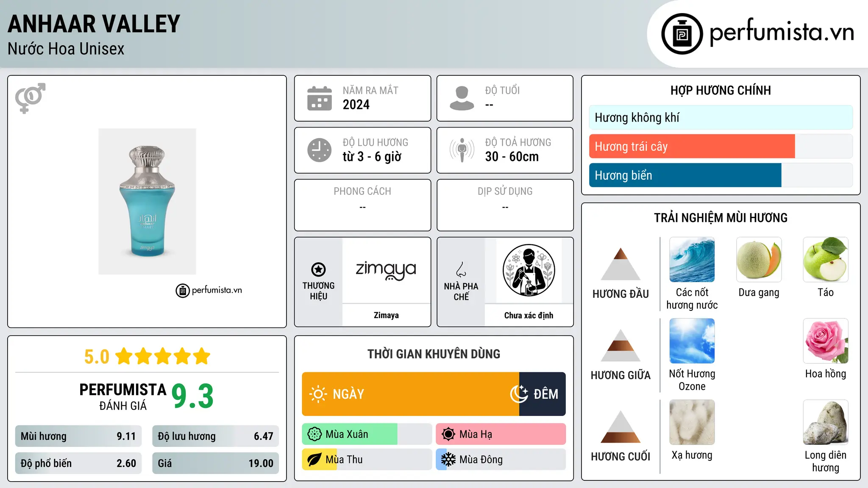Image resolution: width=868 pixels, height=488 pixels.
Task: Click the sun icon for Mùa Hạ
Action: pos(448,434)
